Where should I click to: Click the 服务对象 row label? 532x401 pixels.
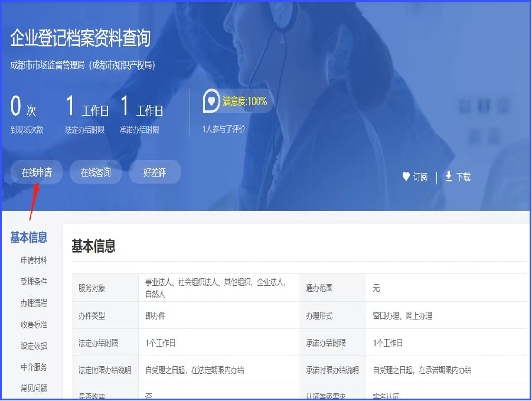[x=92, y=288]
